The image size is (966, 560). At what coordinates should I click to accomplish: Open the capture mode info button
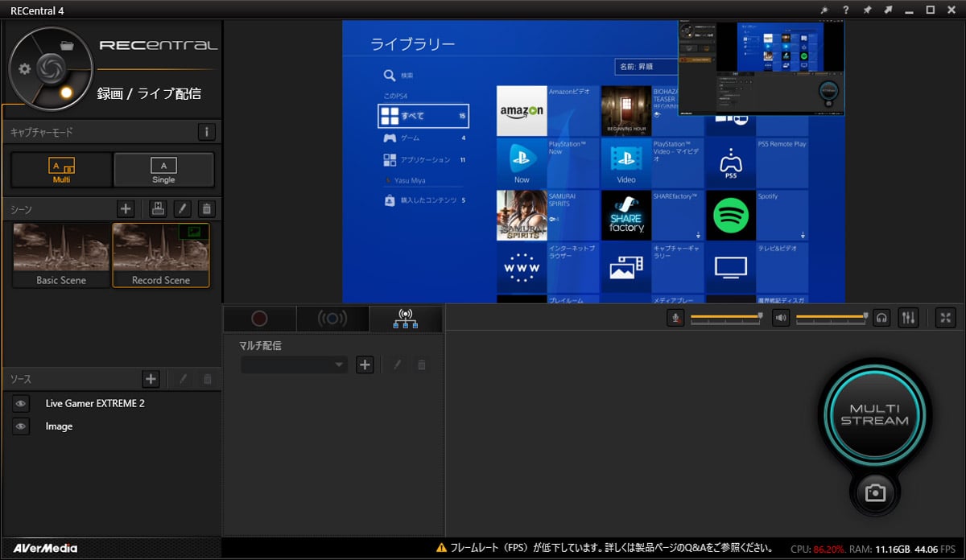click(x=206, y=132)
